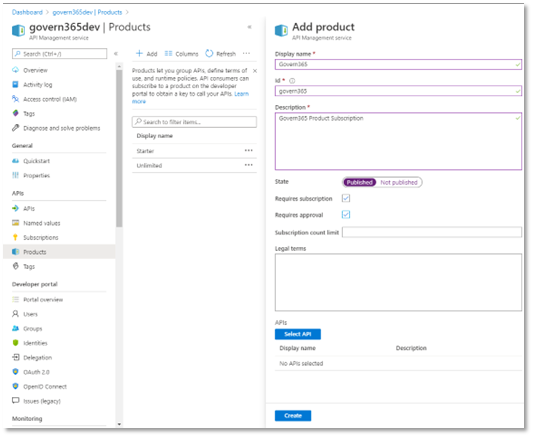Viewport: 533px width, 437px height.
Task: Click govern365dev service icon in header
Action: (18, 30)
